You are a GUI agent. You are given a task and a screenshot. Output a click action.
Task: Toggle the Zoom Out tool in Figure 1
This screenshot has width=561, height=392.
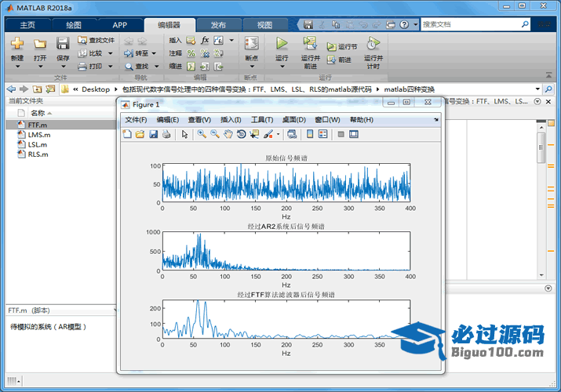click(215, 134)
